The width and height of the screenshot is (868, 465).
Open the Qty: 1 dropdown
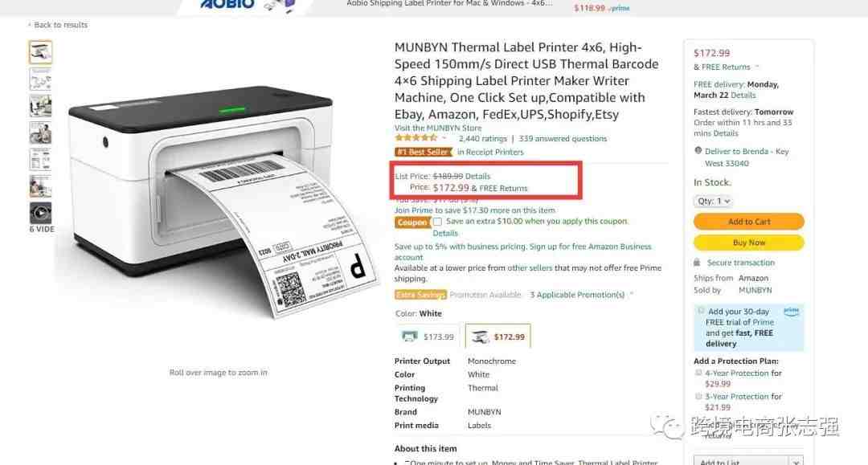pos(713,201)
